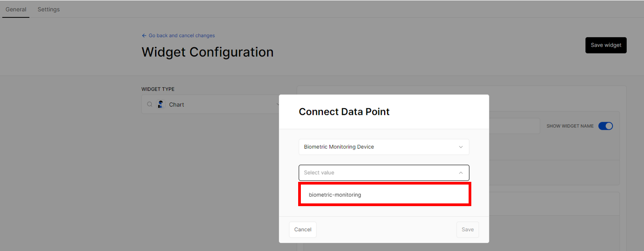
Task: Switch to the General tab
Action: [16, 9]
